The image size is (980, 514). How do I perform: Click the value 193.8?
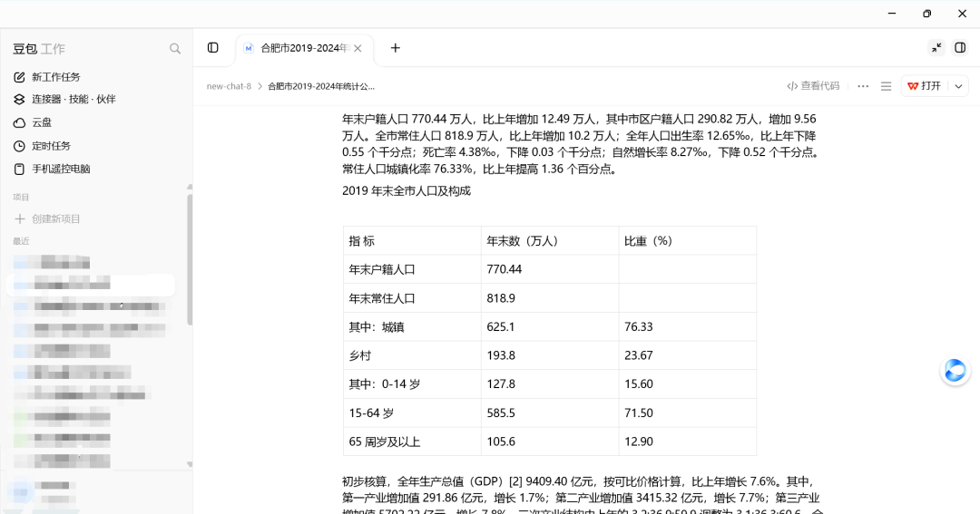click(501, 355)
